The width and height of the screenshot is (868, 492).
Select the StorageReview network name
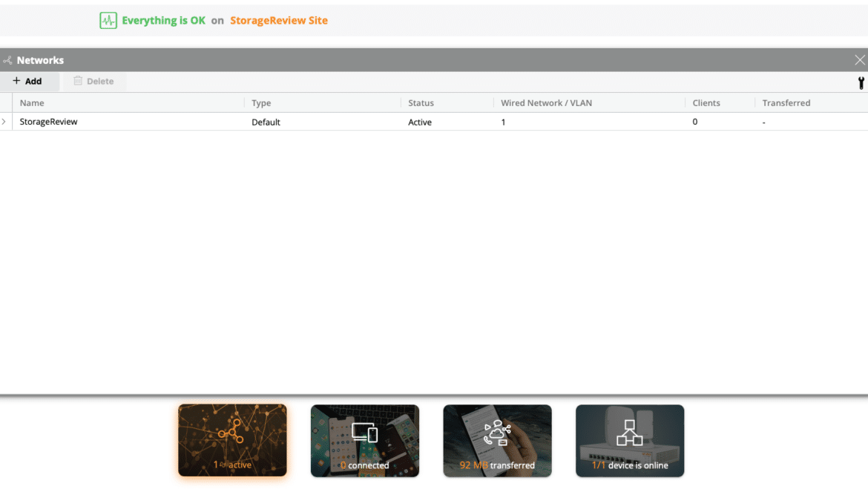click(x=48, y=122)
